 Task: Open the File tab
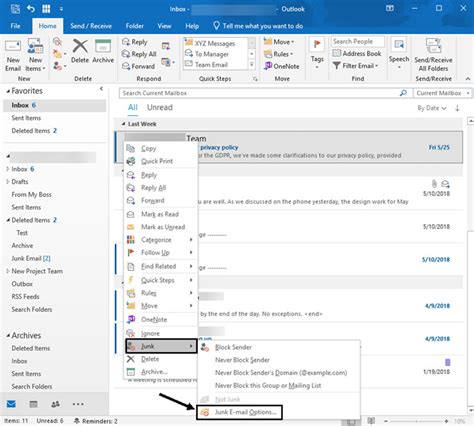15,26
